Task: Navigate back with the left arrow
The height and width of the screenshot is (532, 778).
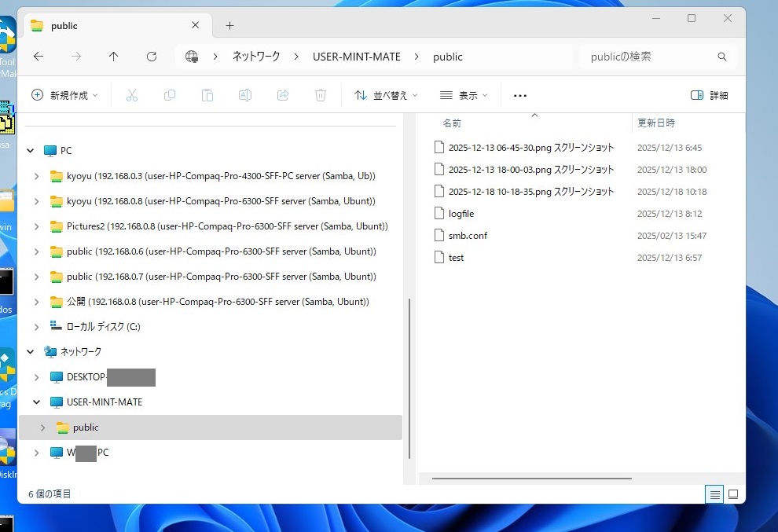Action: point(39,57)
